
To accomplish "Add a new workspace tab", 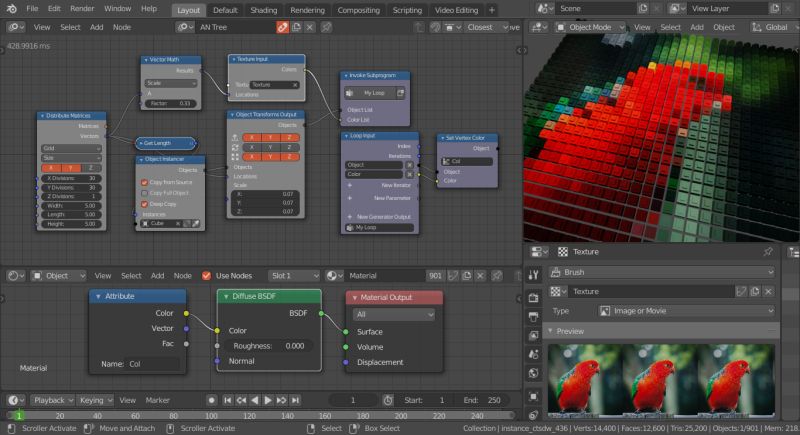I will pos(492,10).
